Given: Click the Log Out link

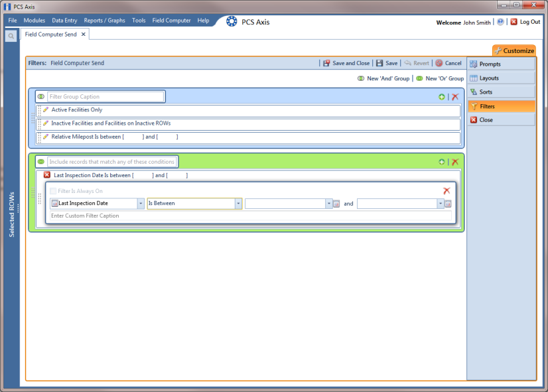Looking at the screenshot, I should [530, 22].
